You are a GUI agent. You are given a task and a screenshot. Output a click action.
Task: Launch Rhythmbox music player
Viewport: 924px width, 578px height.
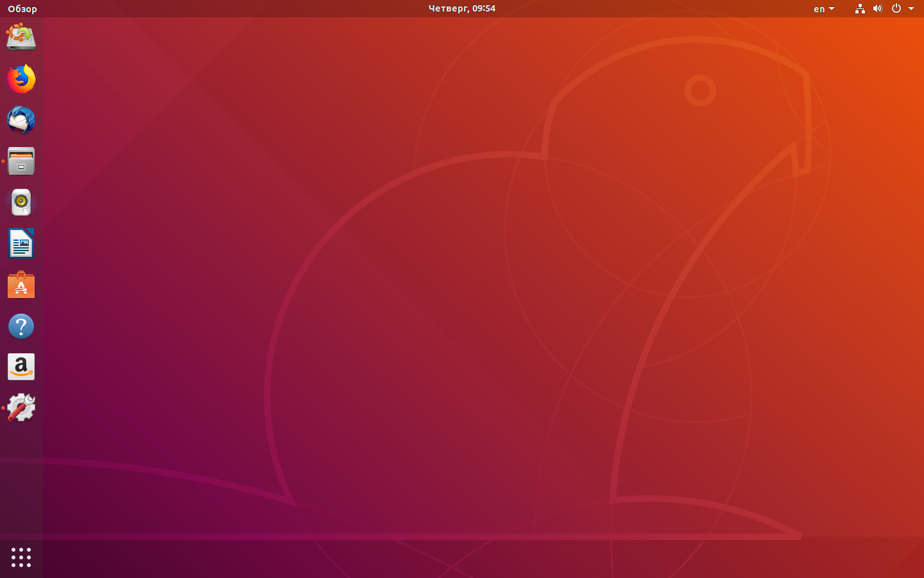21,202
